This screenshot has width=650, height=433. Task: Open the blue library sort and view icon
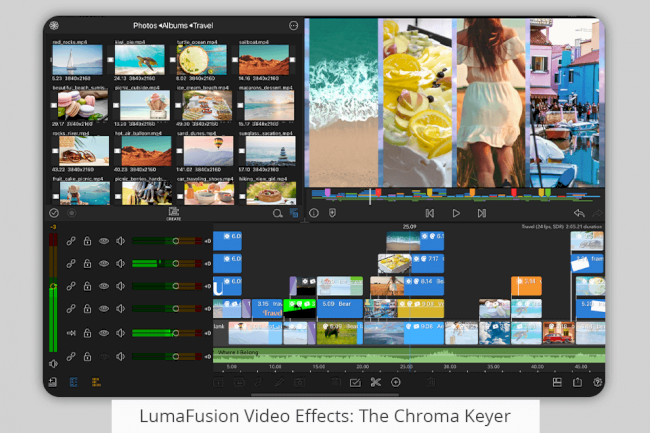(x=294, y=213)
